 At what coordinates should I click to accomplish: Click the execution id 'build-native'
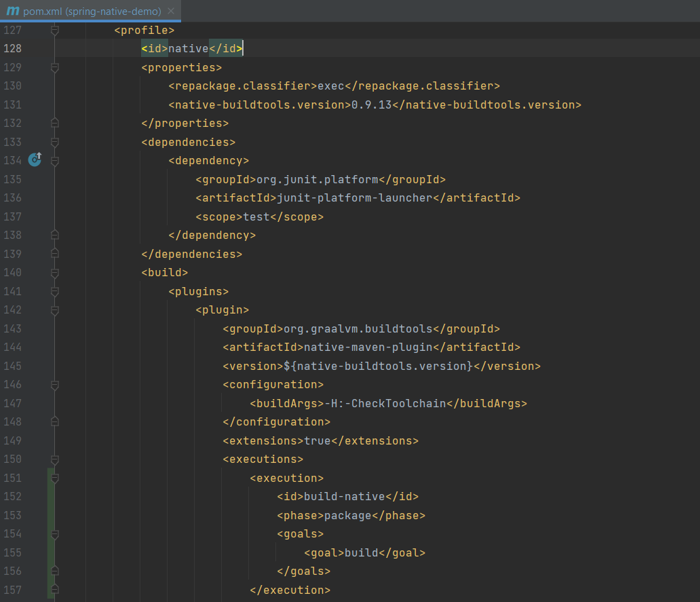click(x=344, y=497)
